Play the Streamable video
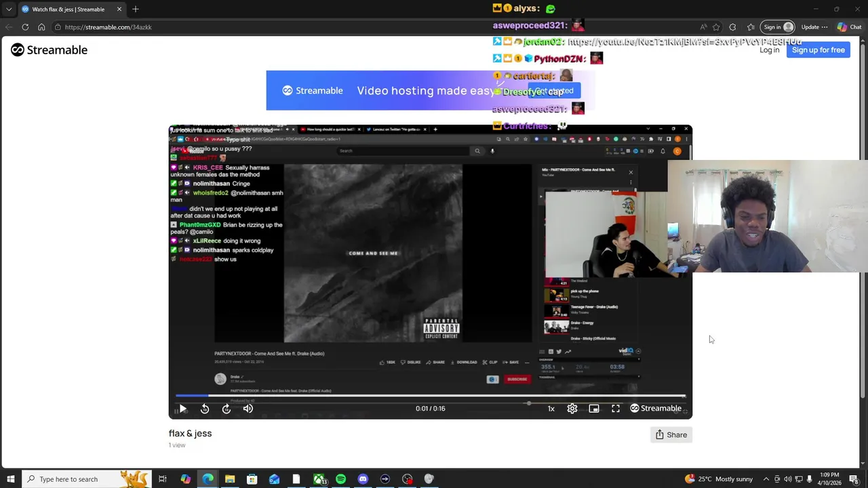Viewport: 868px width, 488px height. tap(182, 409)
